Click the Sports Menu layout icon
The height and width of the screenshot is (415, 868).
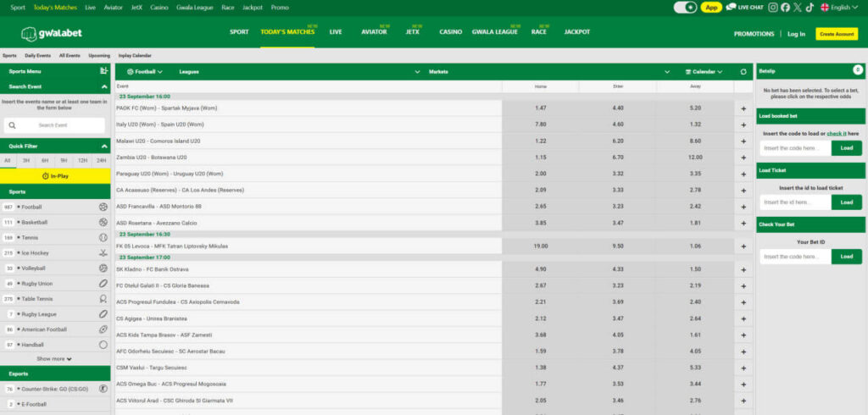(x=103, y=71)
